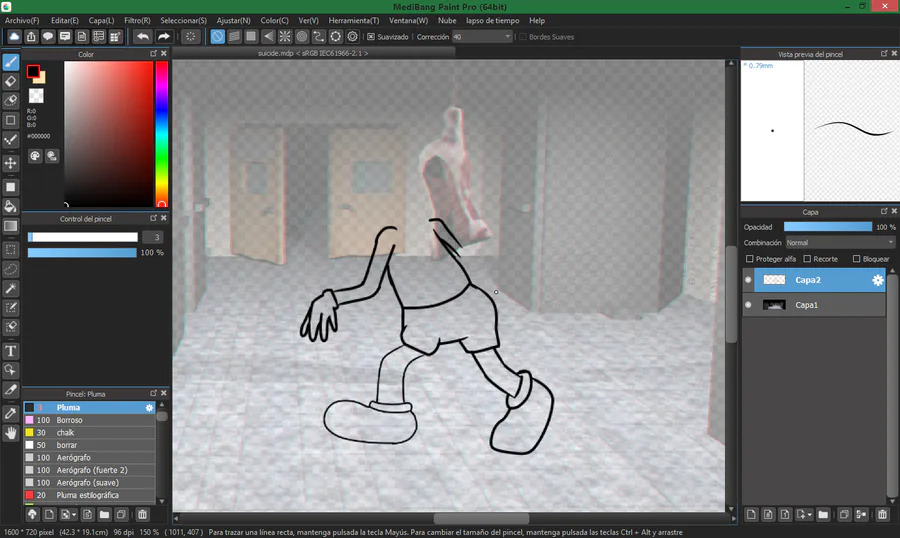Screen dimensions: 900x538
Task: Choose the Select Eraser tool
Action: point(10,327)
